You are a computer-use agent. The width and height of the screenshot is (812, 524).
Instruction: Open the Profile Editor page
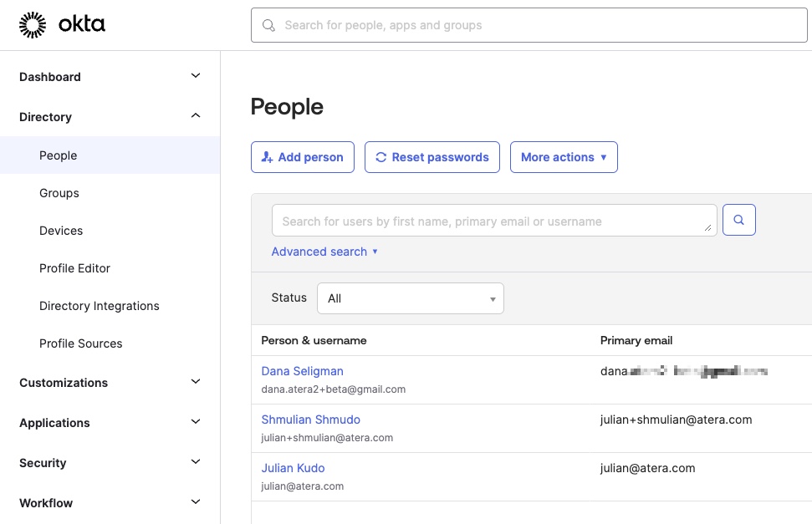74,268
